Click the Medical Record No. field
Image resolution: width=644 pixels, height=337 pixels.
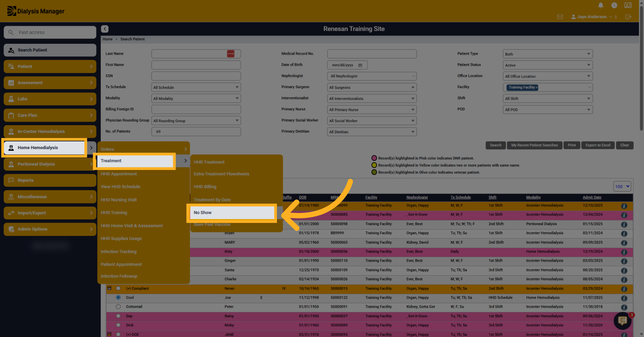[x=372, y=54]
